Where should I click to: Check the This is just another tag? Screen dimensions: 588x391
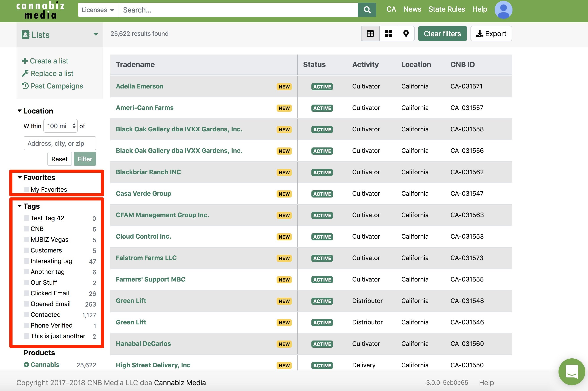click(x=26, y=336)
